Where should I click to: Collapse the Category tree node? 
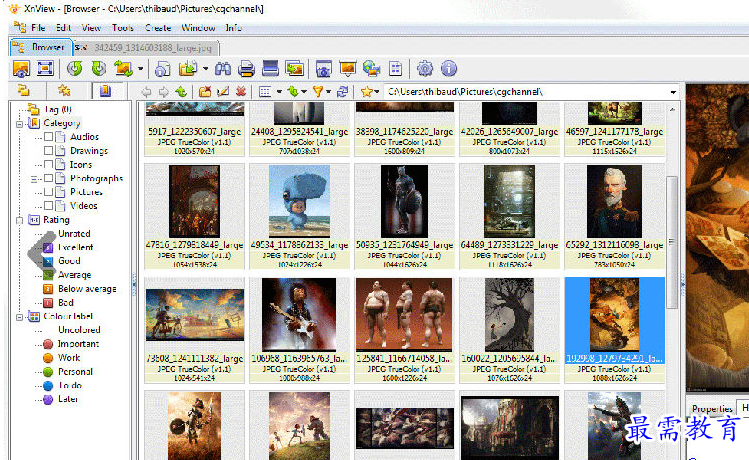point(20,124)
